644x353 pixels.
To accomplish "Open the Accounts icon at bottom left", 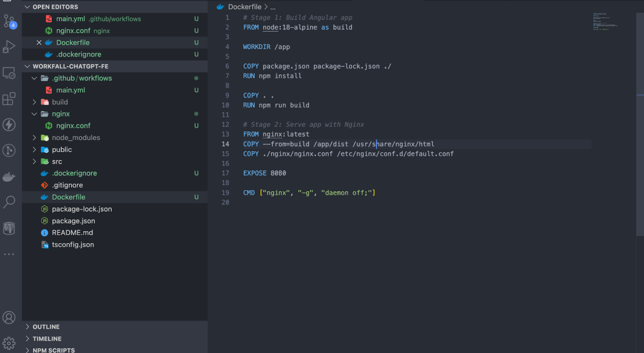I will coord(9,317).
